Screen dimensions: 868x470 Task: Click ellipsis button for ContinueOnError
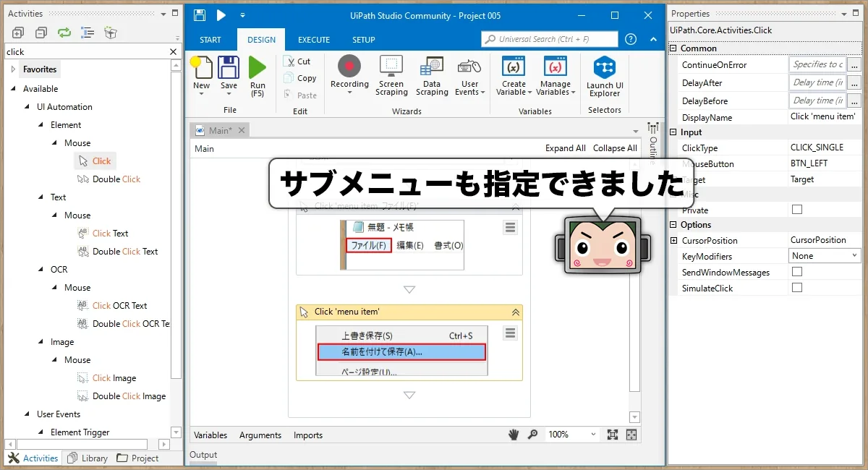pos(854,65)
